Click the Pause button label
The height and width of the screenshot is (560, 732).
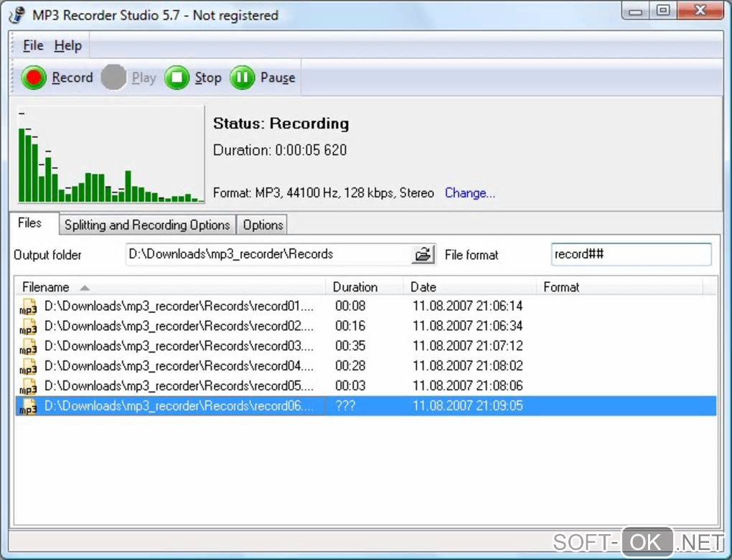click(278, 78)
